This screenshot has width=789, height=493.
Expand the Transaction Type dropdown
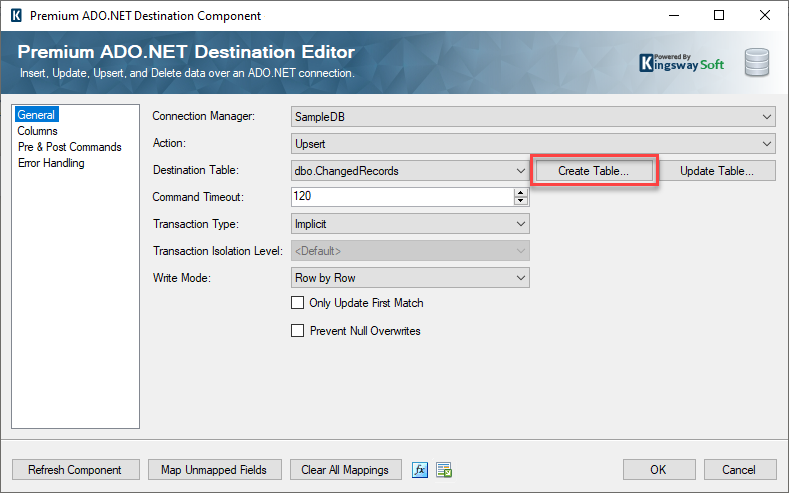click(410, 224)
